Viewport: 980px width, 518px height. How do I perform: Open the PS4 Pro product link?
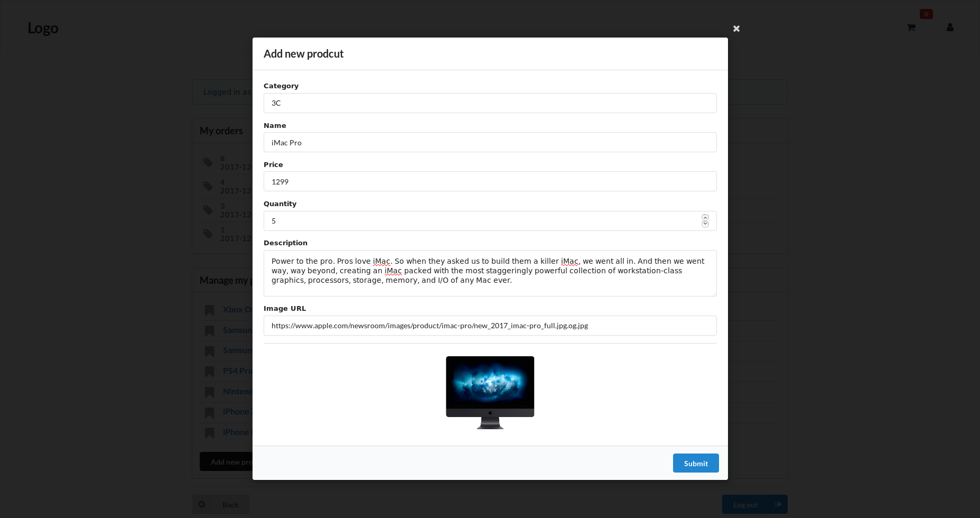(237, 371)
